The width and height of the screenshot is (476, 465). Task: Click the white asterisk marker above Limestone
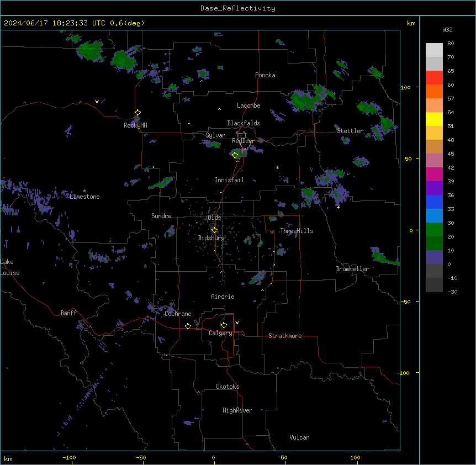tap(84, 191)
